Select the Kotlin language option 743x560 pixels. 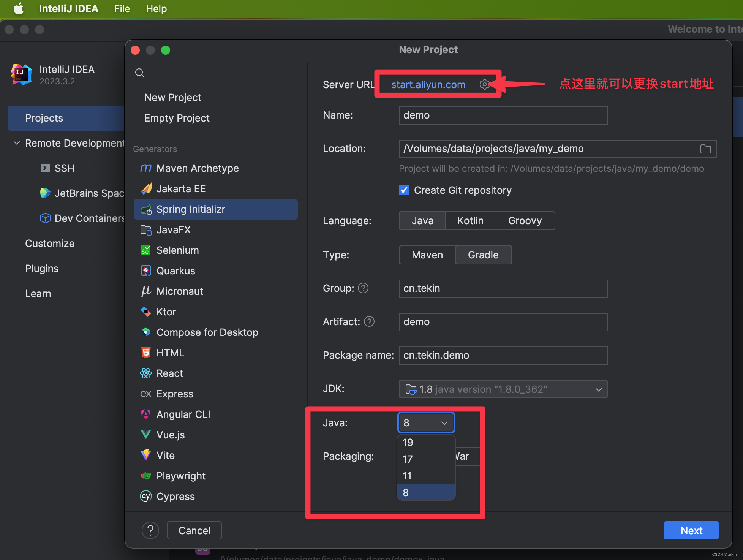tap(471, 221)
